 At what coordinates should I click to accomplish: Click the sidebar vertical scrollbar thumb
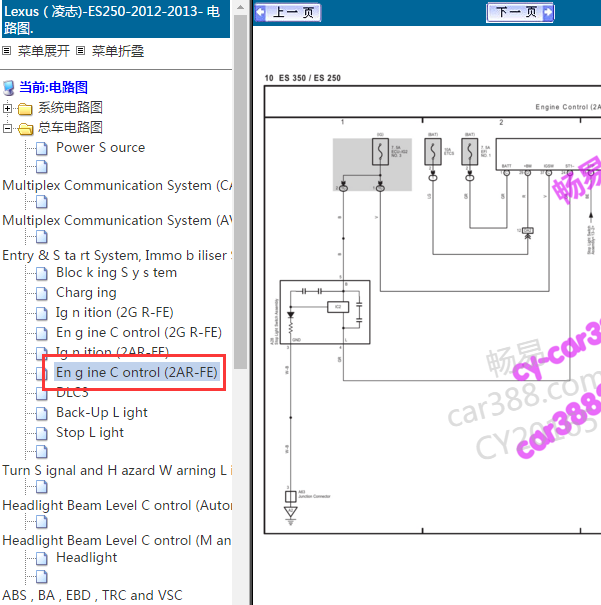[x=240, y=192]
